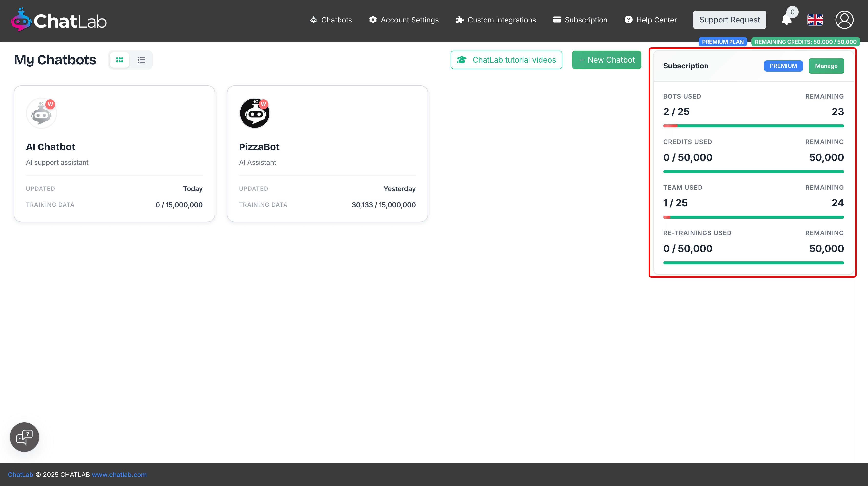Open the www.chatlab.com footer link
The width and height of the screenshot is (868, 486).
(x=119, y=475)
